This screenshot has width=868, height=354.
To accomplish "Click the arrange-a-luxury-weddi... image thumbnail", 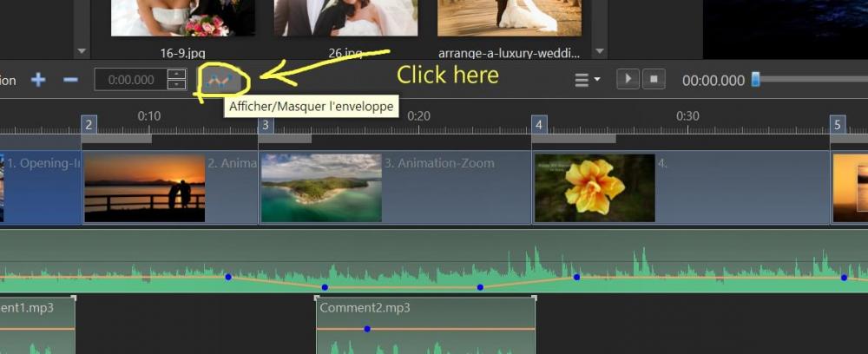I will pyautogui.click(x=510, y=17).
